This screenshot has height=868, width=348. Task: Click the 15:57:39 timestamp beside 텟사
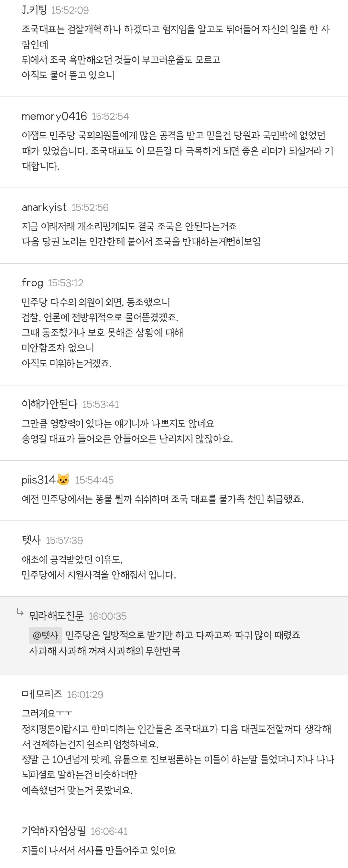[x=64, y=541]
